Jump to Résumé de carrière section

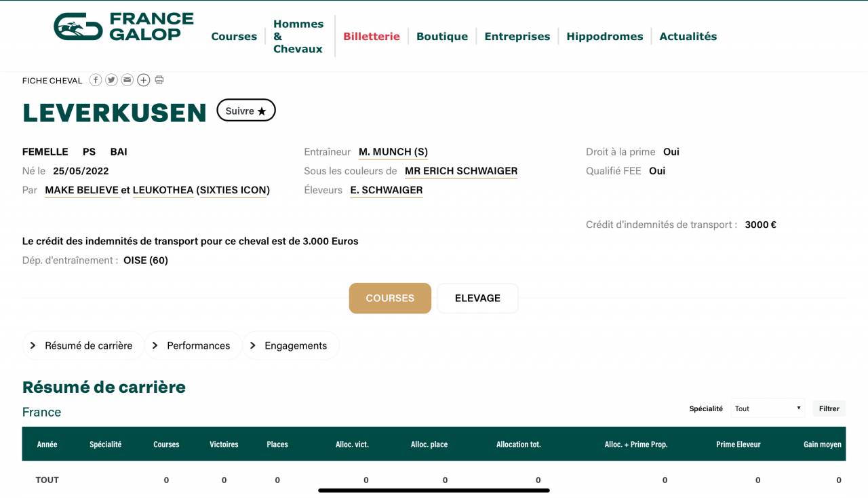[x=83, y=345]
